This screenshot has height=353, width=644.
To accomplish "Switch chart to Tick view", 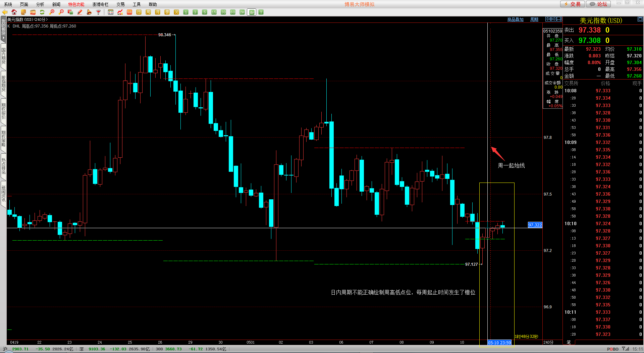I will click(129, 12).
